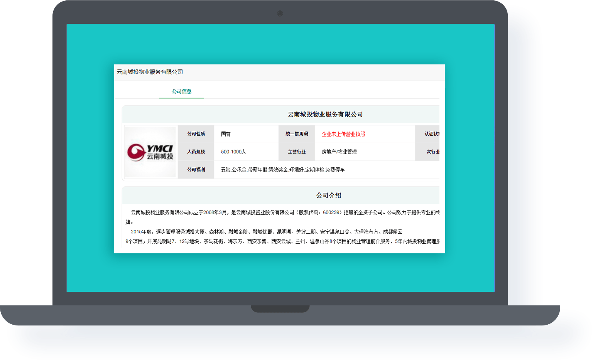Click the 主营行业 label cell

[x=297, y=152]
